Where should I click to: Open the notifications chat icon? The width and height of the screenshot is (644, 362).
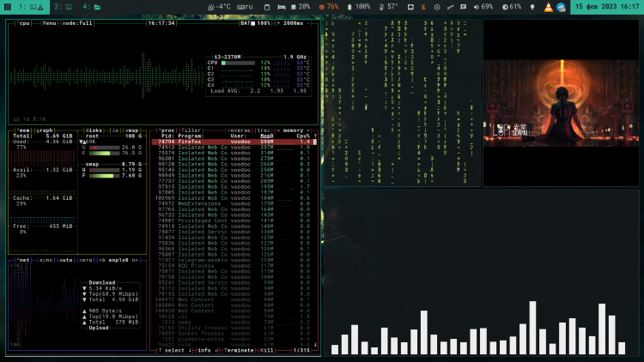pos(464,7)
